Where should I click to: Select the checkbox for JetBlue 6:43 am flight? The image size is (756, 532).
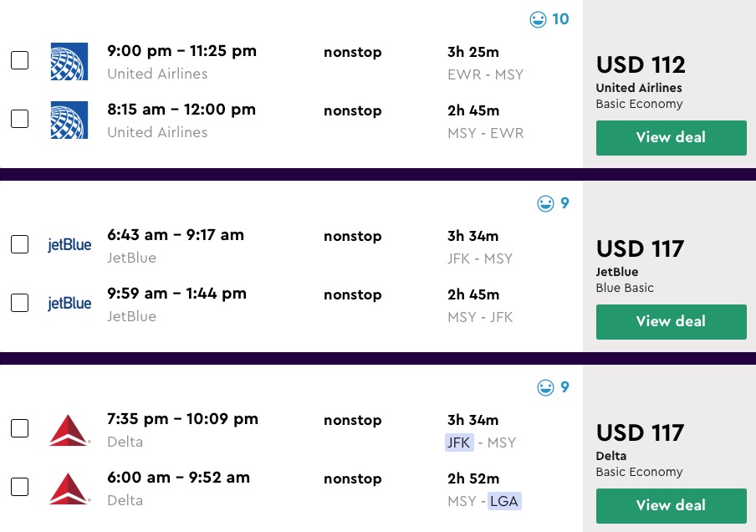19,244
